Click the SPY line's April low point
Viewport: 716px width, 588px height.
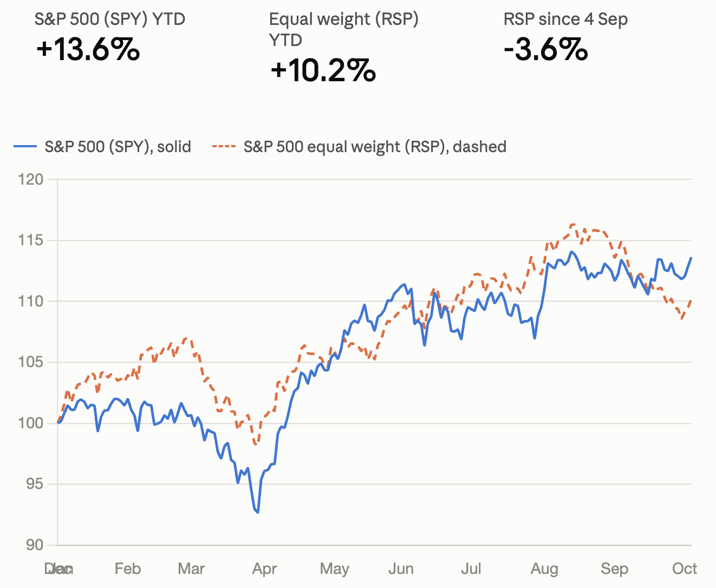(x=258, y=512)
